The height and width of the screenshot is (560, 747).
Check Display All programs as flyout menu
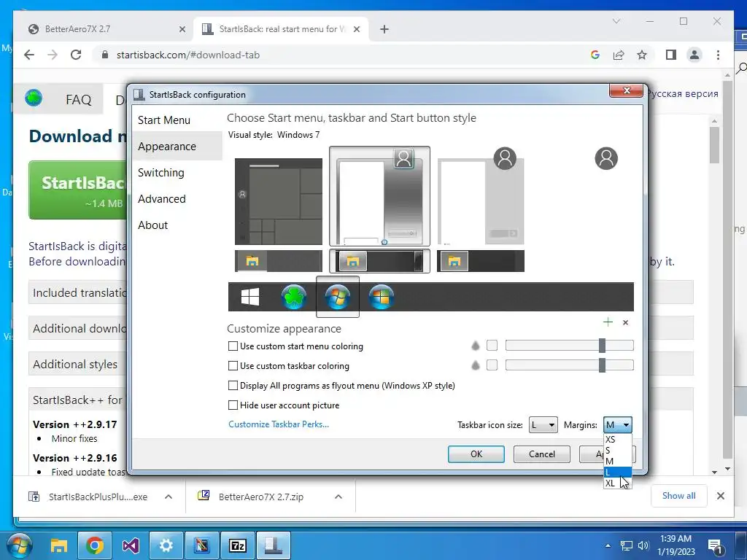[233, 385]
